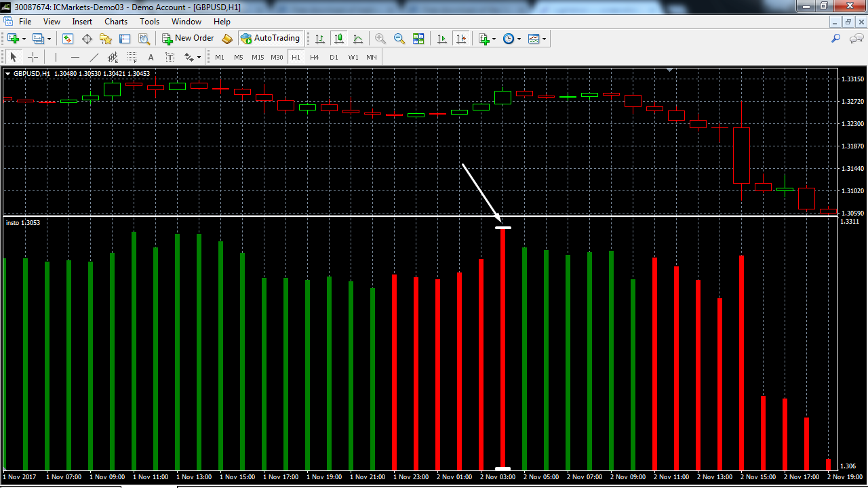Switch to M5 timeframe
Image resolution: width=868 pixels, height=488 pixels.
click(x=239, y=57)
